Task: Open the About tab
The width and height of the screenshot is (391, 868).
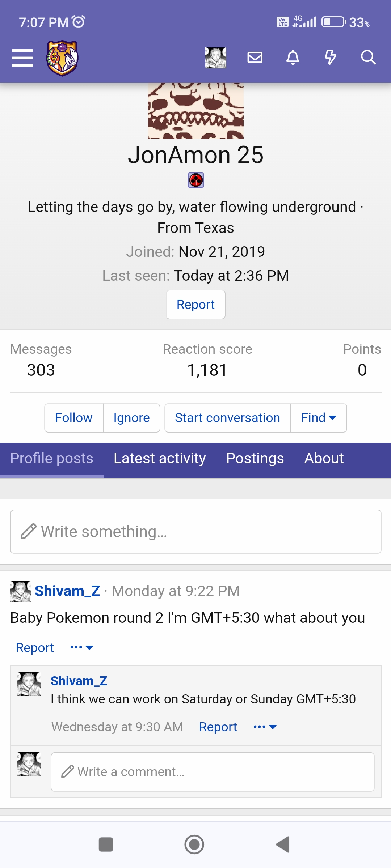Action: click(x=324, y=459)
